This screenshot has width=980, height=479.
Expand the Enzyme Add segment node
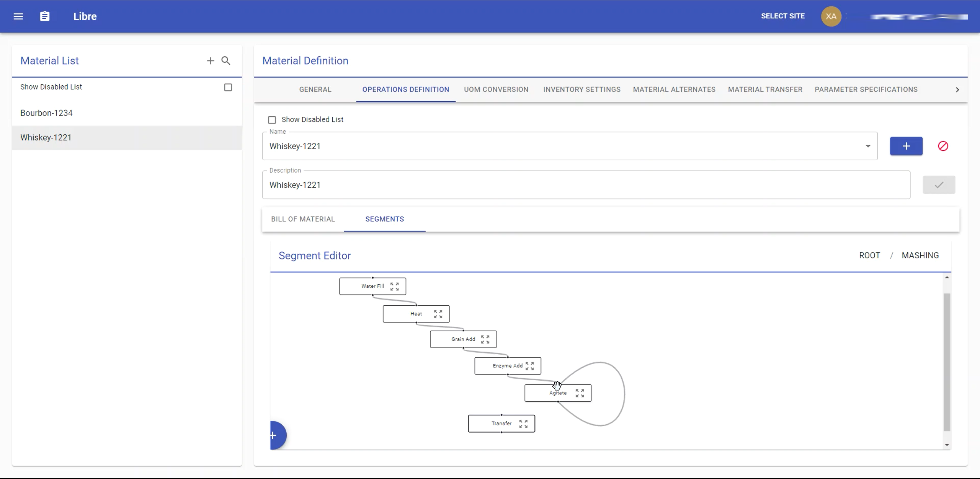[529, 366]
